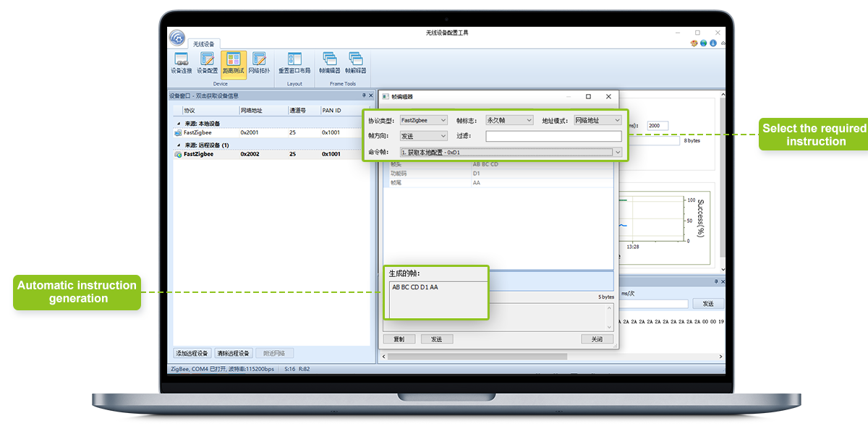Collapse the 来源: 本地设备 group
868x434 pixels.
point(179,124)
